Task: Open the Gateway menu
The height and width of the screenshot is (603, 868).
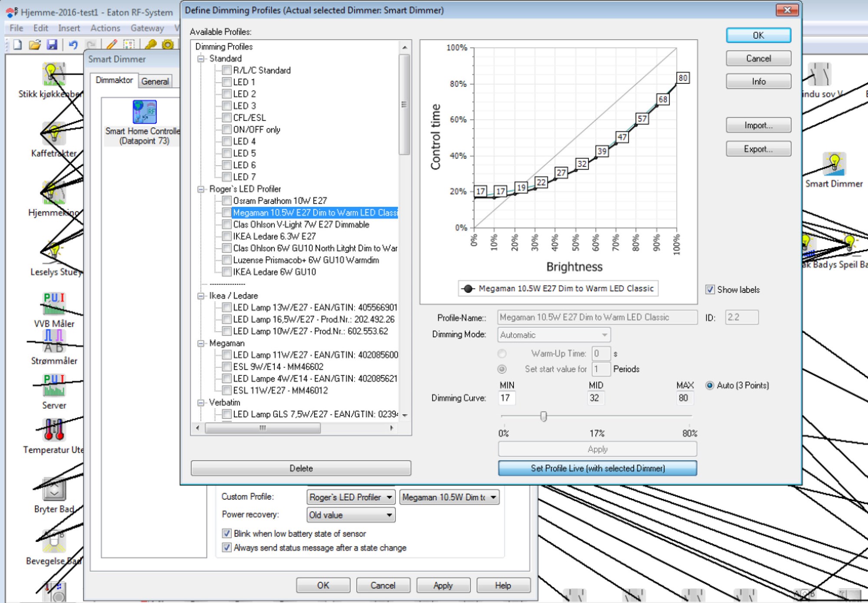Action: pyautogui.click(x=147, y=28)
